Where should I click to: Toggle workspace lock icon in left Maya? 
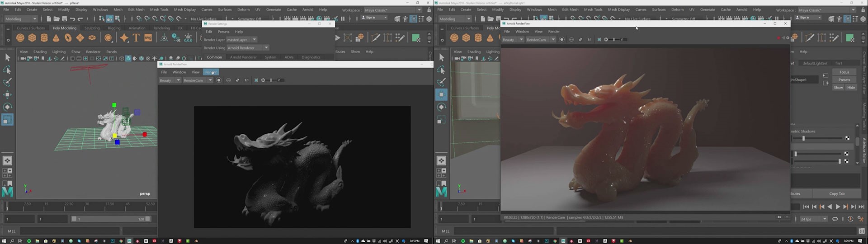tap(429, 9)
